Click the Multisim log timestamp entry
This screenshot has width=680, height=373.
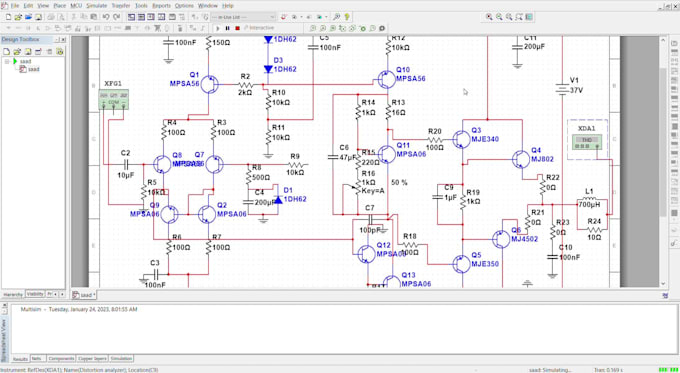point(79,310)
